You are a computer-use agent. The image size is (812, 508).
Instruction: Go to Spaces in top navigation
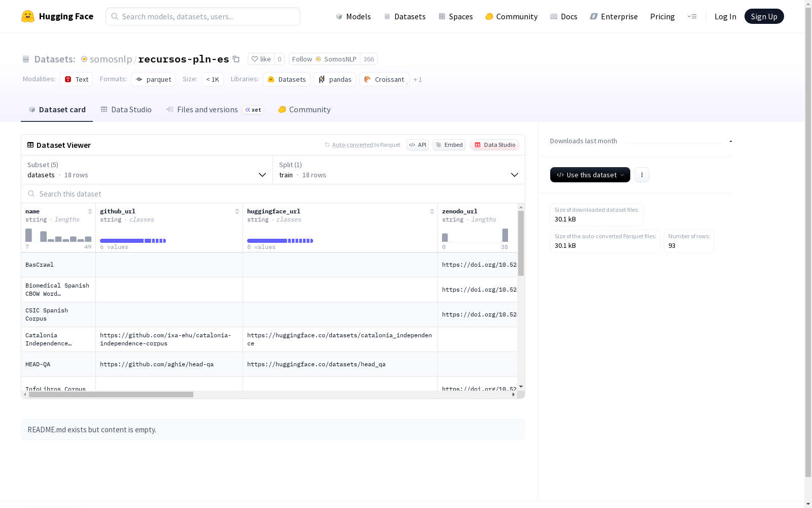(x=456, y=16)
